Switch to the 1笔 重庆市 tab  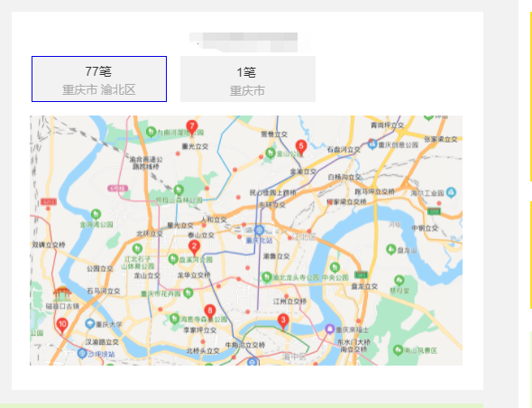248,79
